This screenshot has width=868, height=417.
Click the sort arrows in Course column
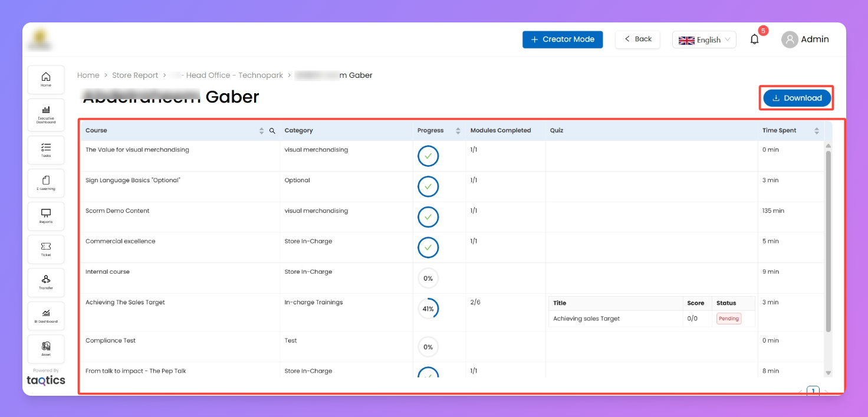pos(262,131)
